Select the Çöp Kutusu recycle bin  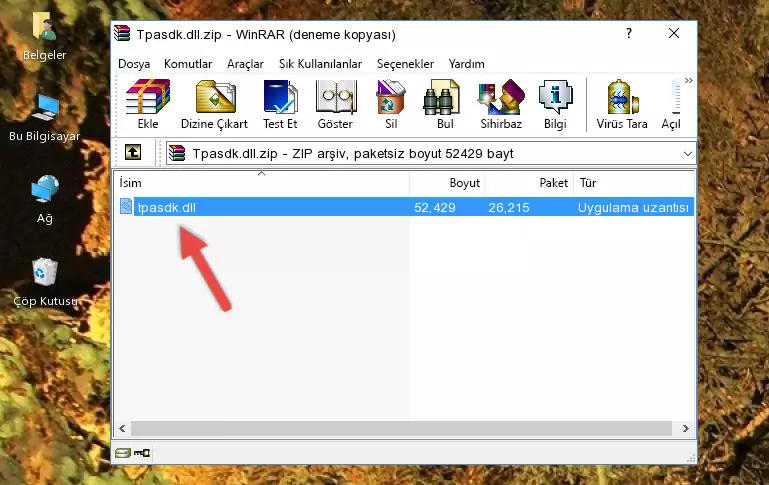45,283
